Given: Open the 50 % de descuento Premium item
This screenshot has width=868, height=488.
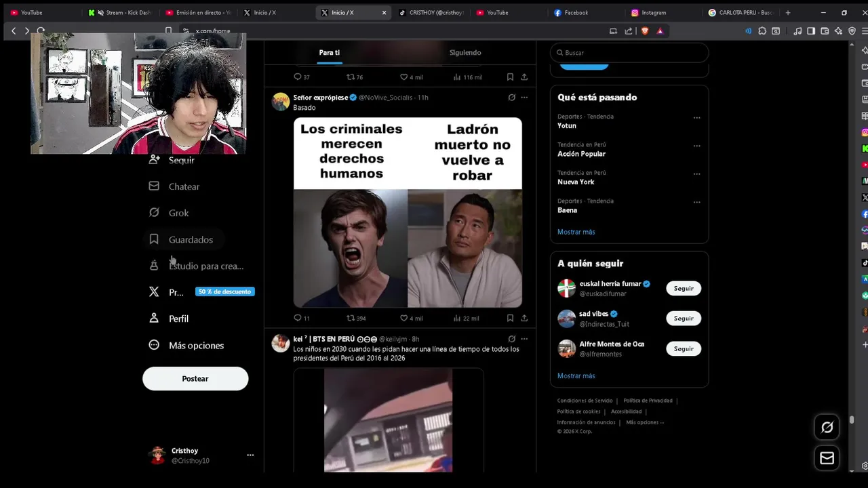Looking at the screenshot, I should click(x=200, y=292).
